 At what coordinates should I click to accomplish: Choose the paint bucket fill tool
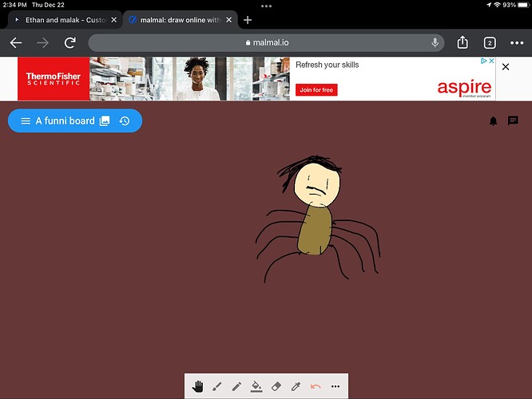coord(256,386)
